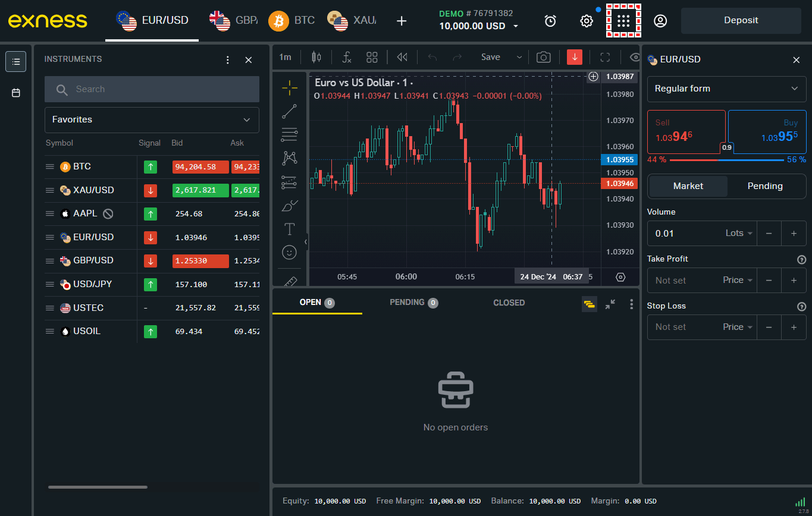Open the indicators fx menu
Viewport: 812px width, 516px height.
pos(347,57)
